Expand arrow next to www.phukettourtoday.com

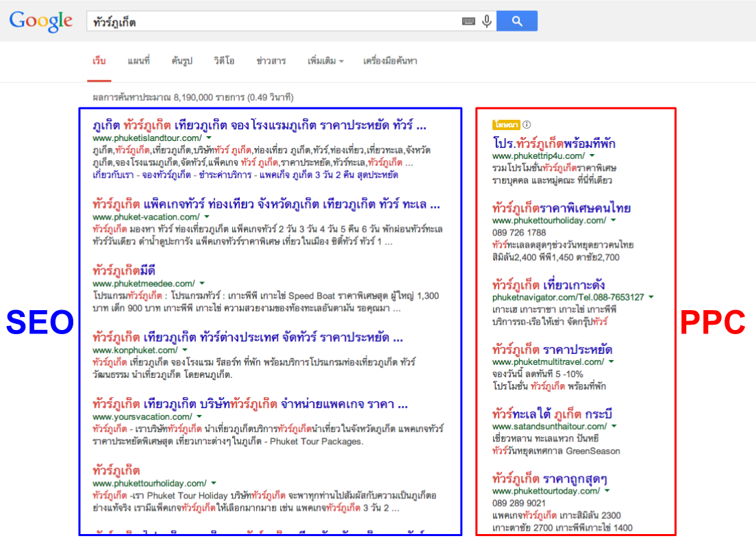pos(607,490)
